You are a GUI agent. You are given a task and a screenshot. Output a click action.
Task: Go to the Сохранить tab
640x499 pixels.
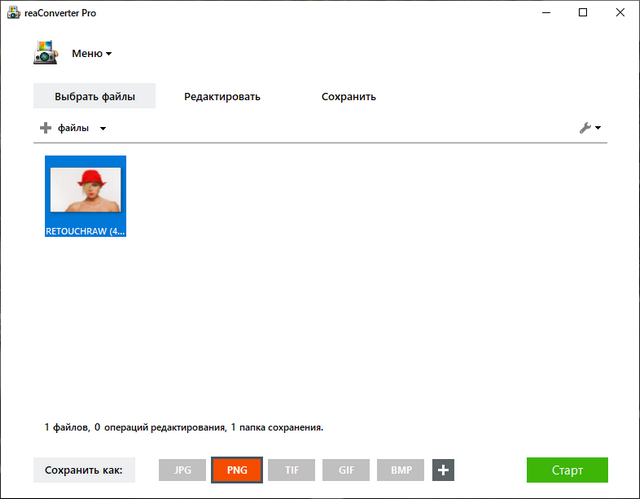coord(348,97)
